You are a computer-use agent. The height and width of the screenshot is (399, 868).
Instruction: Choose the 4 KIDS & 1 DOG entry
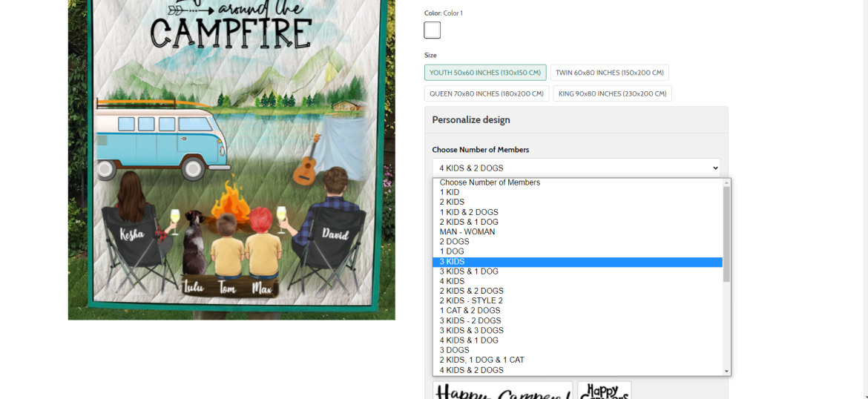(x=577, y=340)
